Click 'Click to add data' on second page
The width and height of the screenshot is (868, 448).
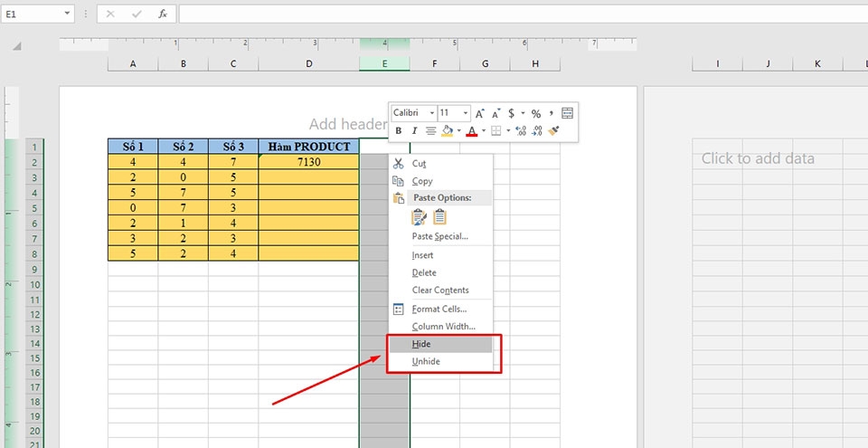(x=758, y=159)
